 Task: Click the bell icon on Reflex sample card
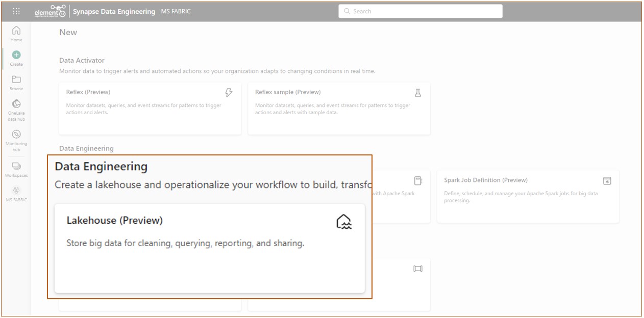(x=417, y=93)
